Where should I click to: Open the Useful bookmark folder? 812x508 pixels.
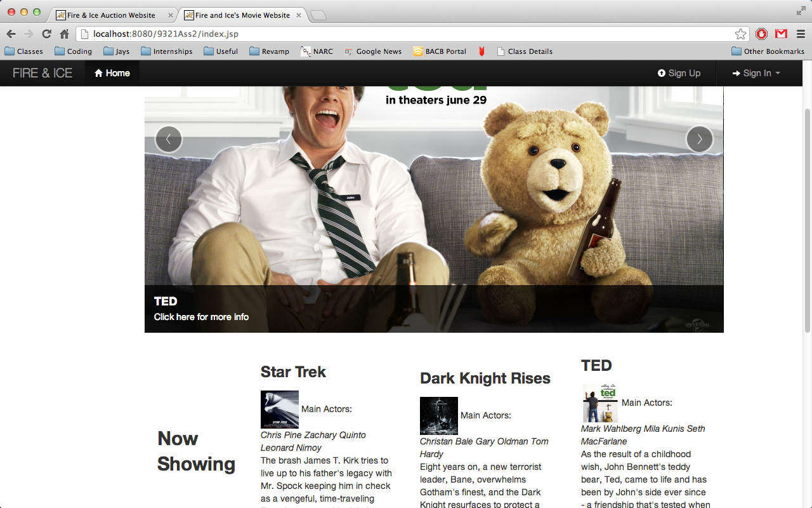(x=221, y=51)
